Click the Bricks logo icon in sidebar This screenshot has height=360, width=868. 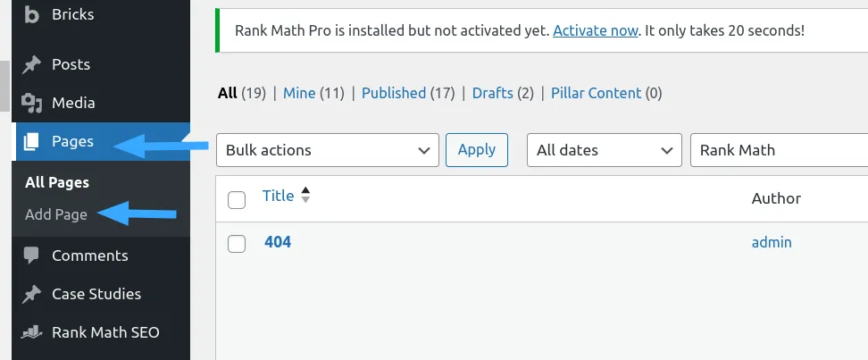[x=31, y=14]
